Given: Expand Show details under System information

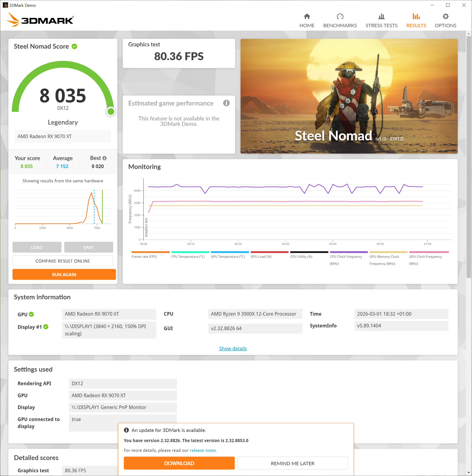Looking at the screenshot, I should [233, 348].
